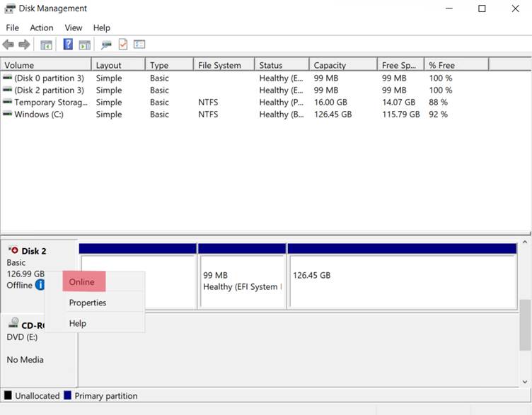Viewport: 532px width, 415px height.
Task: Select the 99 MB EFI System partition block
Action: click(x=242, y=276)
